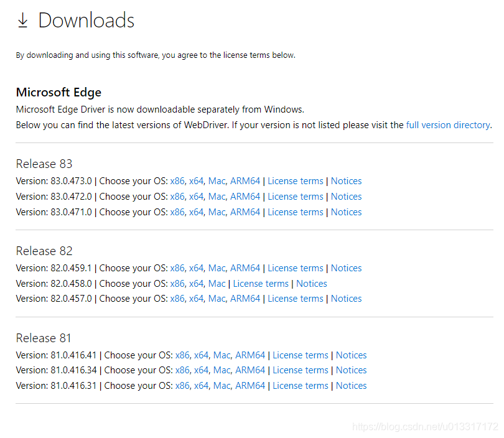Open License terms for version 82.0.459.1
This screenshot has width=504, height=438.
click(296, 268)
